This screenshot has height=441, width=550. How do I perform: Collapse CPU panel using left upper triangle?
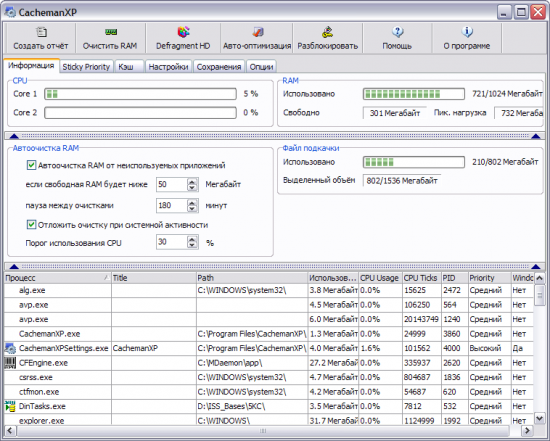point(14,136)
